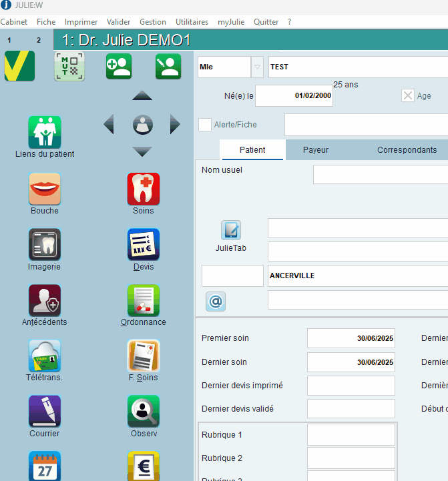Click the round patient avatar icon

tap(143, 125)
